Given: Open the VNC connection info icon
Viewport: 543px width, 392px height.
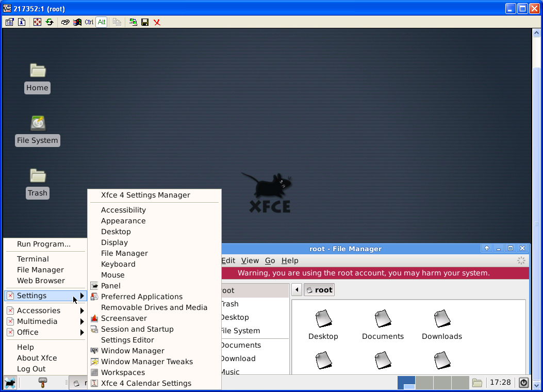Looking at the screenshot, I should (x=22, y=22).
